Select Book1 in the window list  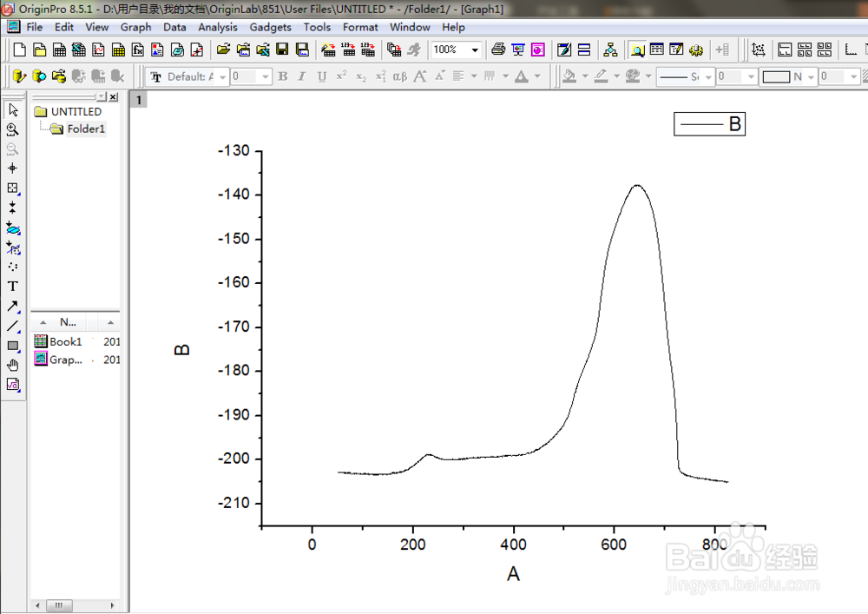point(65,341)
